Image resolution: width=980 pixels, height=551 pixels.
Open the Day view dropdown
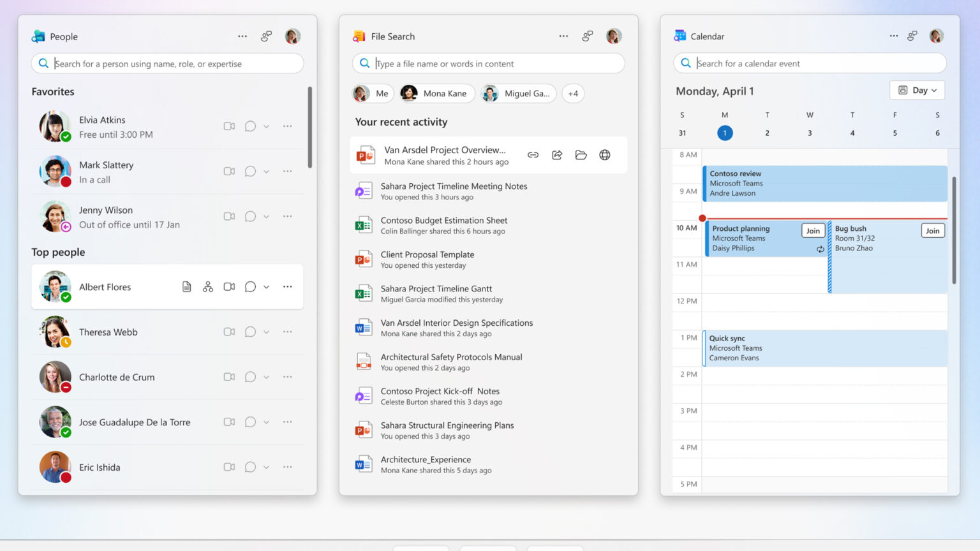click(x=917, y=91)
